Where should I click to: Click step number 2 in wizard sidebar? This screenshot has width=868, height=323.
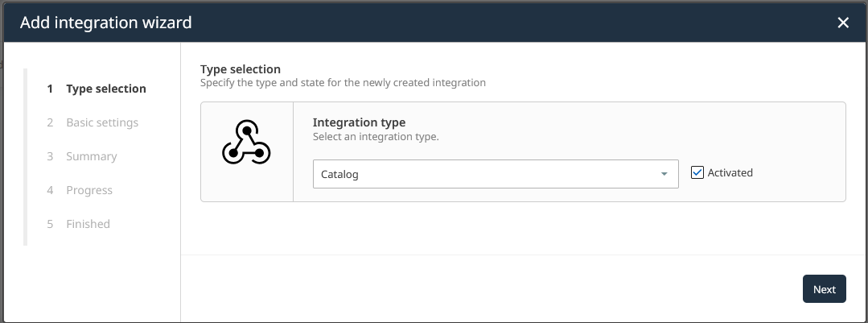tap(50, 122)
